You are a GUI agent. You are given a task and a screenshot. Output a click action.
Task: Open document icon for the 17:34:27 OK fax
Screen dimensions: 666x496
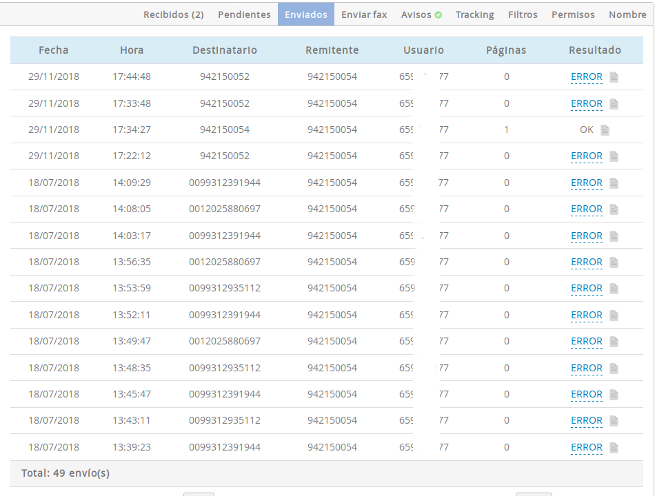[x=604, y=130]
